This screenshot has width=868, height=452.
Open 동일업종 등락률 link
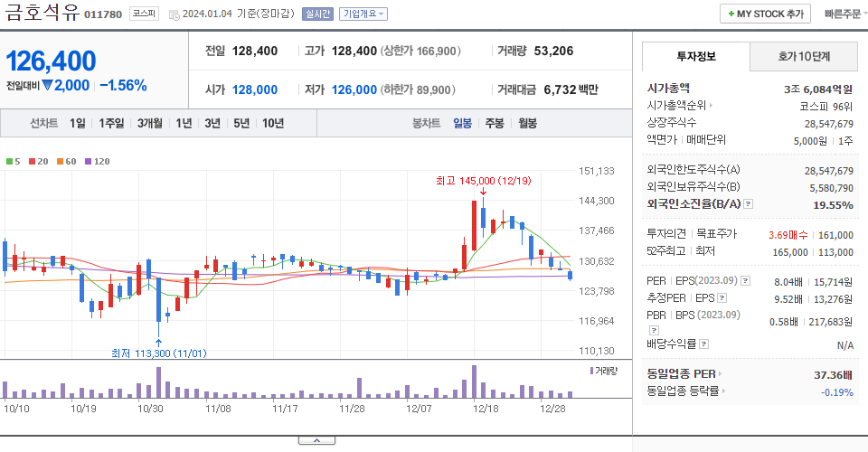tap(686, 391)
